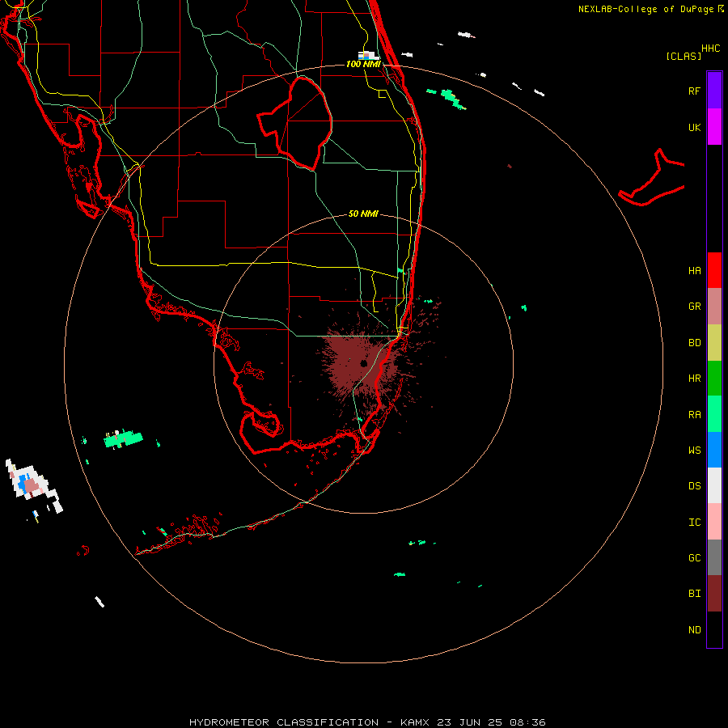Click the Lake Okeechobee outline
Viewport: 728px width, 728px height.
(x=295, y=122)
